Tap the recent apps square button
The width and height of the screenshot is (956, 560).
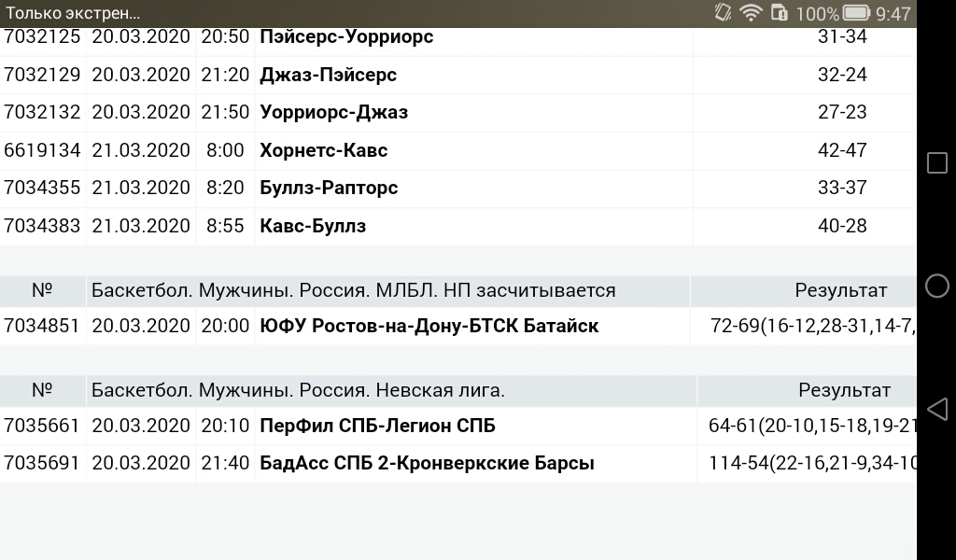(937, 162)
